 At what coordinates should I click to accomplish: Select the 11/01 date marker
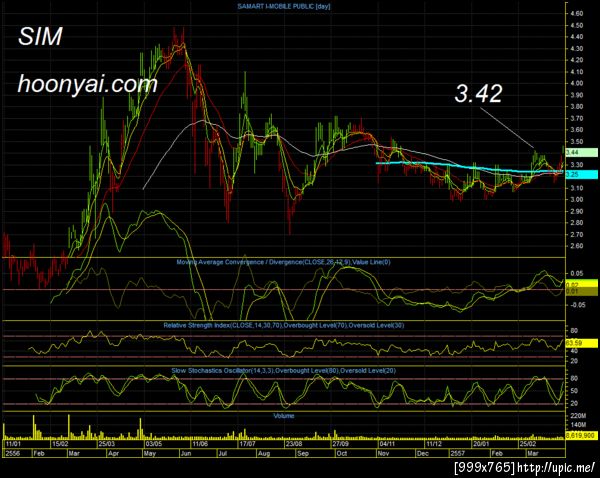click(13, 444)
